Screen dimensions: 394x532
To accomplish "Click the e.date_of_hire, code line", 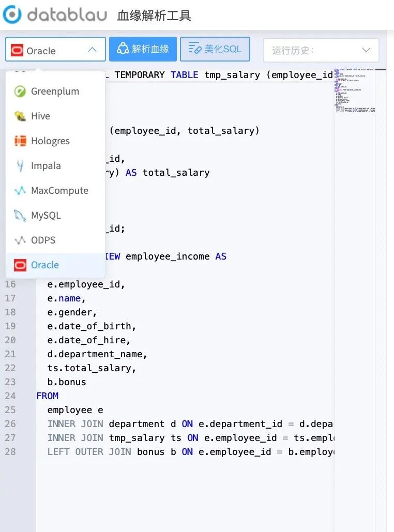I will (x=89, y=340).
